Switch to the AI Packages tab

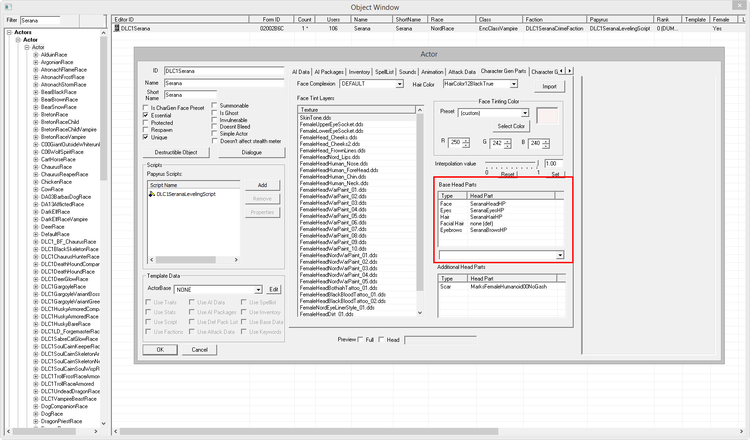pos(329,72)
